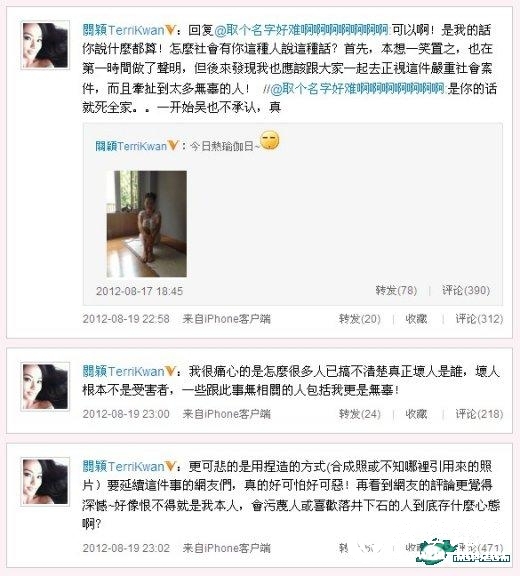520x576 pixels.
Task: Click verified V badge on 23:00 post
Action: pyautogui.click(x=170, y=371)
